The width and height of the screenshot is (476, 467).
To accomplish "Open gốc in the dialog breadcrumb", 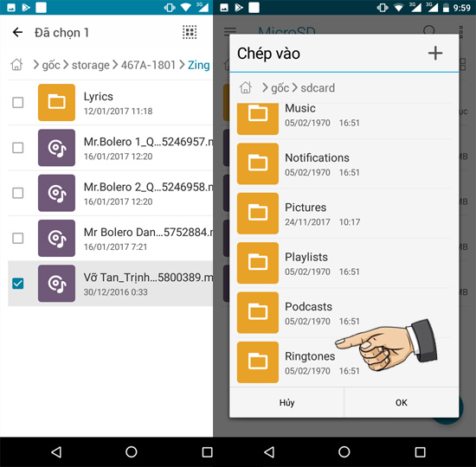I will (x=280, y=88).
